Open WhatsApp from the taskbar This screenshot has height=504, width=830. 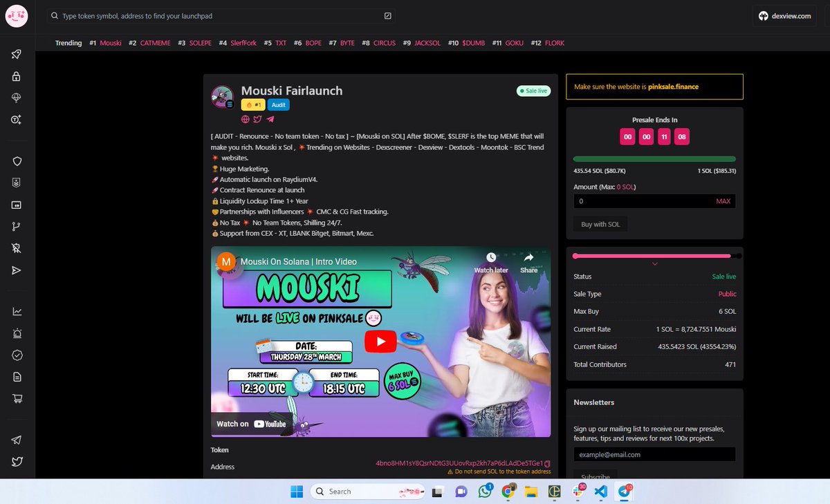(485, 492)
